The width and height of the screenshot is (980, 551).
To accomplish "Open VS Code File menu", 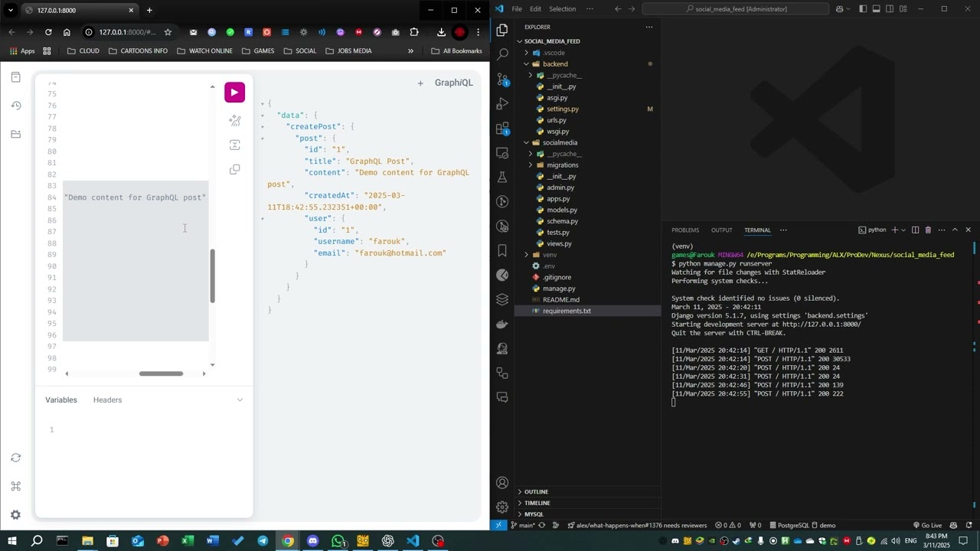I will pyautogui.click(x=517, y=9).
